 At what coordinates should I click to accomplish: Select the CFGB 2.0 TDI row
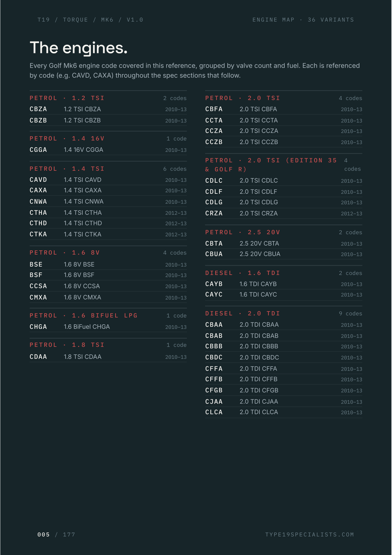click(x=284, y=390)
